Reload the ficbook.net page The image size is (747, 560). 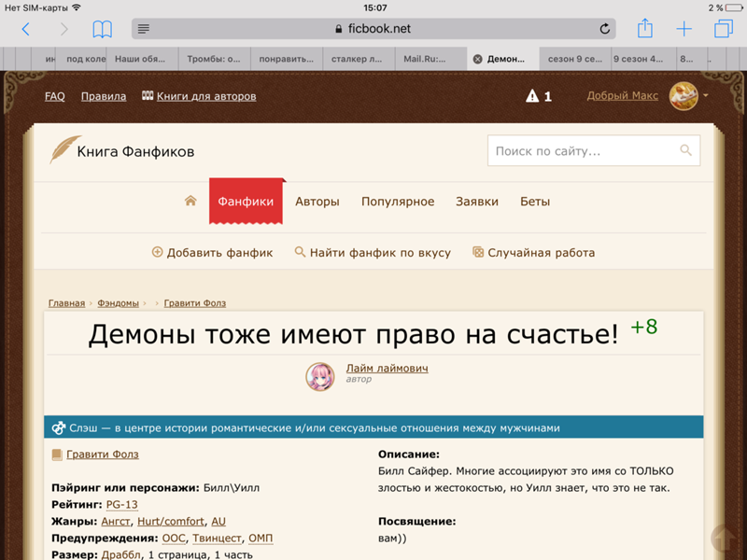[604, 29]
